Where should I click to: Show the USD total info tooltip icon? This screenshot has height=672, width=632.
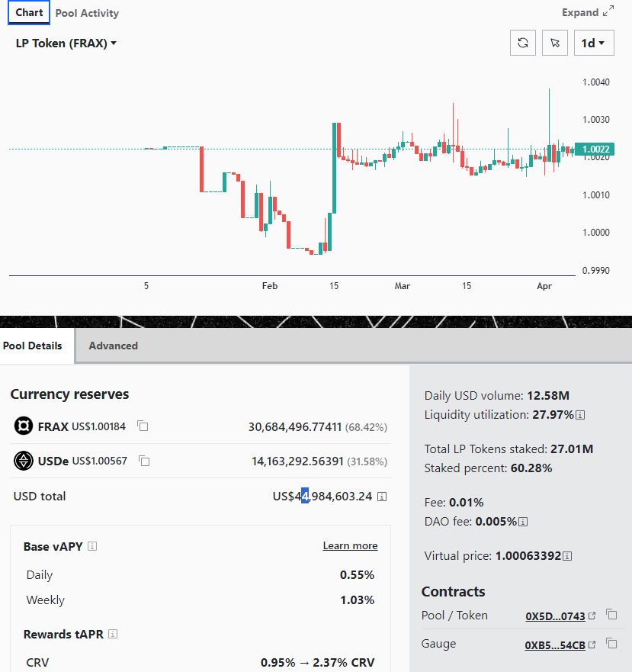point(382,497)
